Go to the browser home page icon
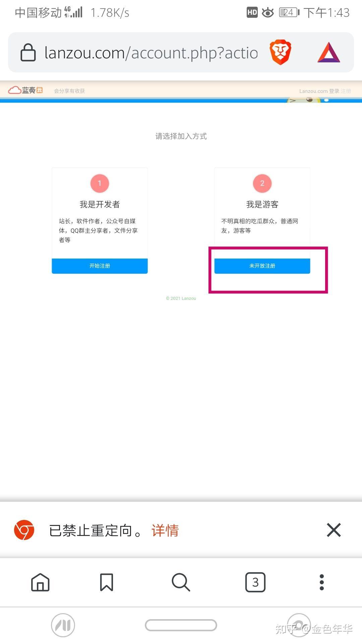The width and height of the screenshot is (362, 644). click(40, 582)
